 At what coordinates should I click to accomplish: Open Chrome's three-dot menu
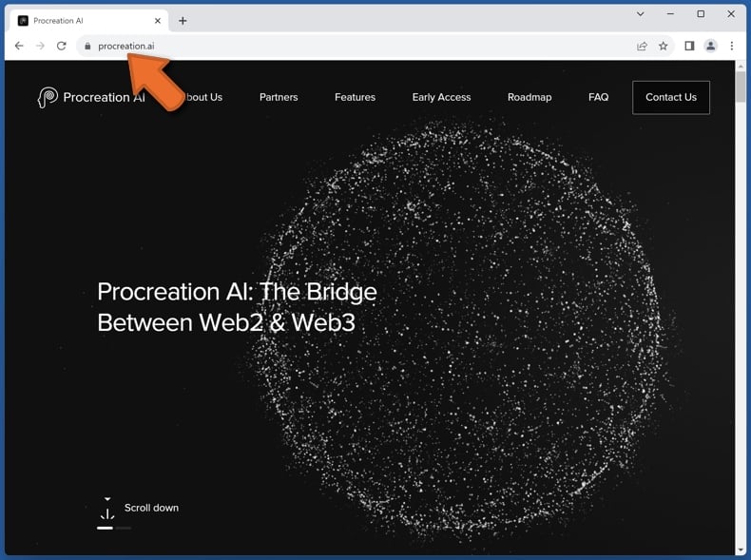pyautogui.click(x=731, y=46)
